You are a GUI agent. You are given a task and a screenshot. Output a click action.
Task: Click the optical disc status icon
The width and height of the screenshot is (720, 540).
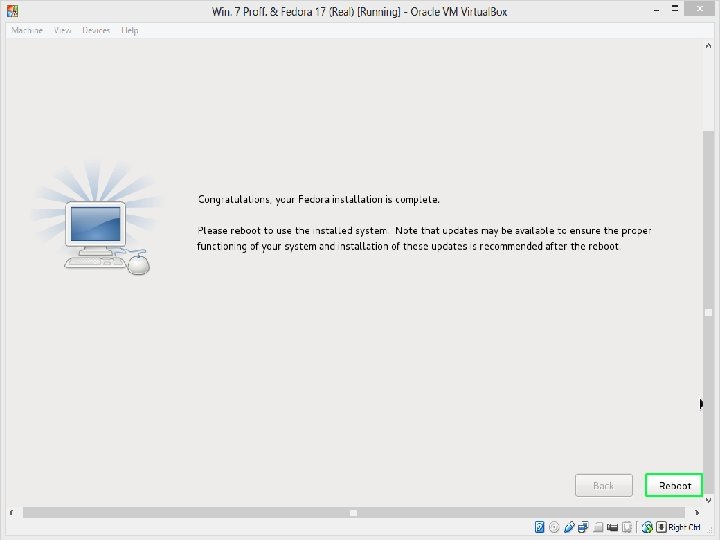(x=554, y=527)
